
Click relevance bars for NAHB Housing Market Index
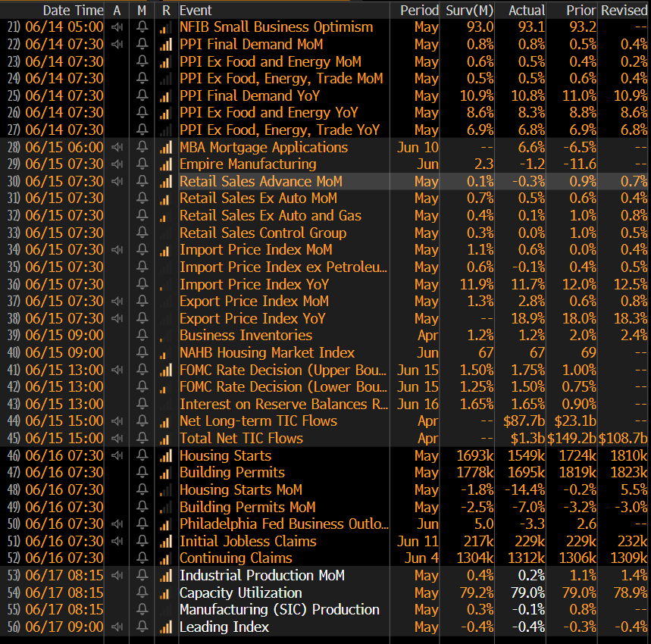(166, 353)
